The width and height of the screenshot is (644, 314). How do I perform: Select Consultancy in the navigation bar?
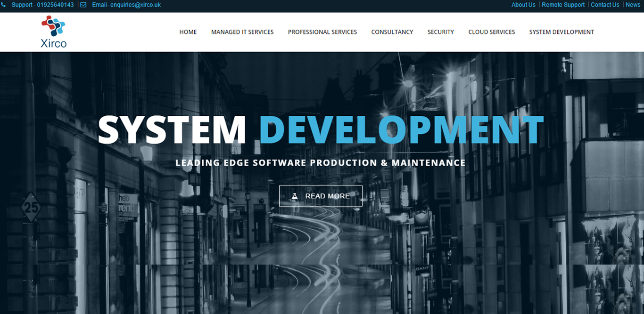click(x=392, y=32)
